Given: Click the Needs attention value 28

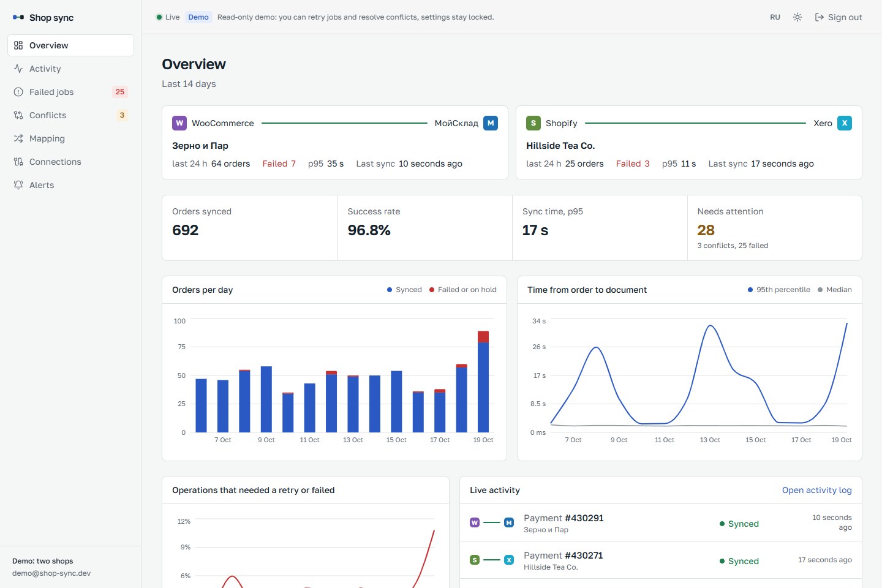Looking at the screenshot, I should pyautogui.click(x=706, y=230).
